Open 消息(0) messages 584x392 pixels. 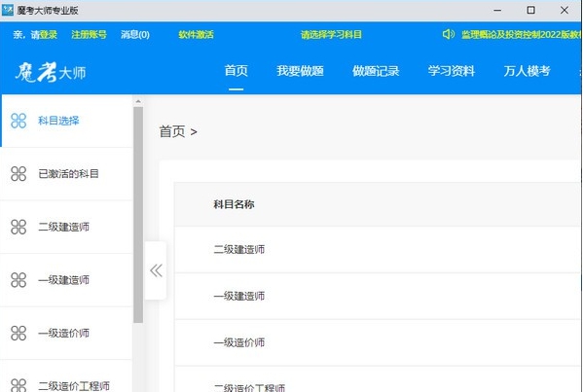(134, 34)
